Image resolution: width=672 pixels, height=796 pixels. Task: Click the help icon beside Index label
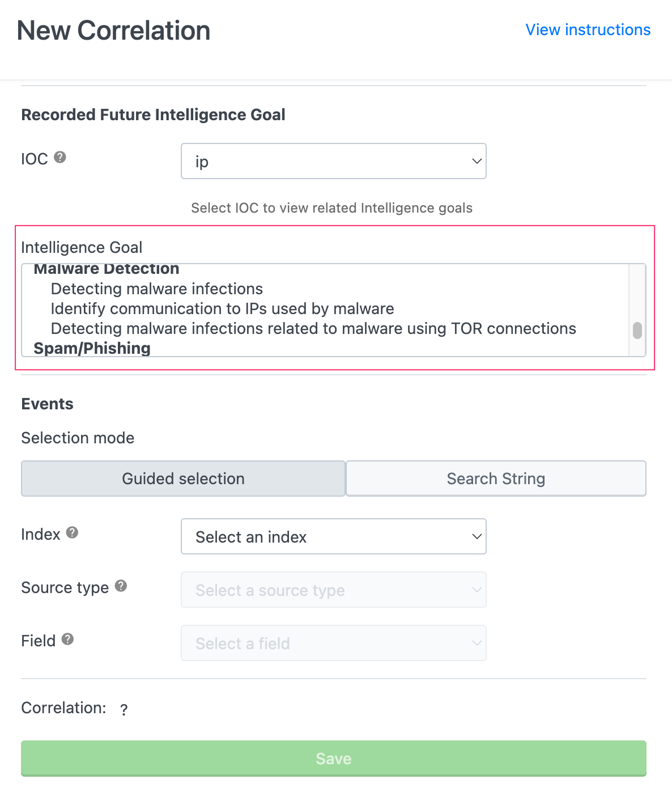(72, 532)
